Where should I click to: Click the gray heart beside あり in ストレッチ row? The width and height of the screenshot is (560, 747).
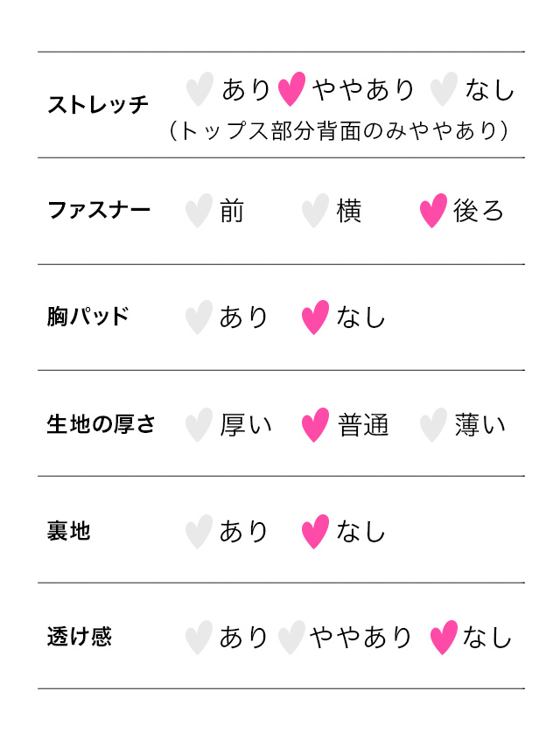(x=199, y=89)
